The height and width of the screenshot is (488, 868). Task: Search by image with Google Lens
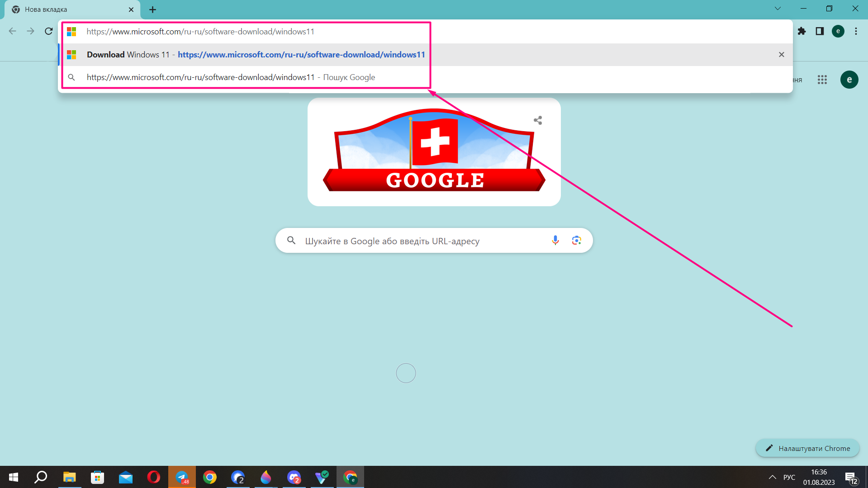(x=576, y=241)
